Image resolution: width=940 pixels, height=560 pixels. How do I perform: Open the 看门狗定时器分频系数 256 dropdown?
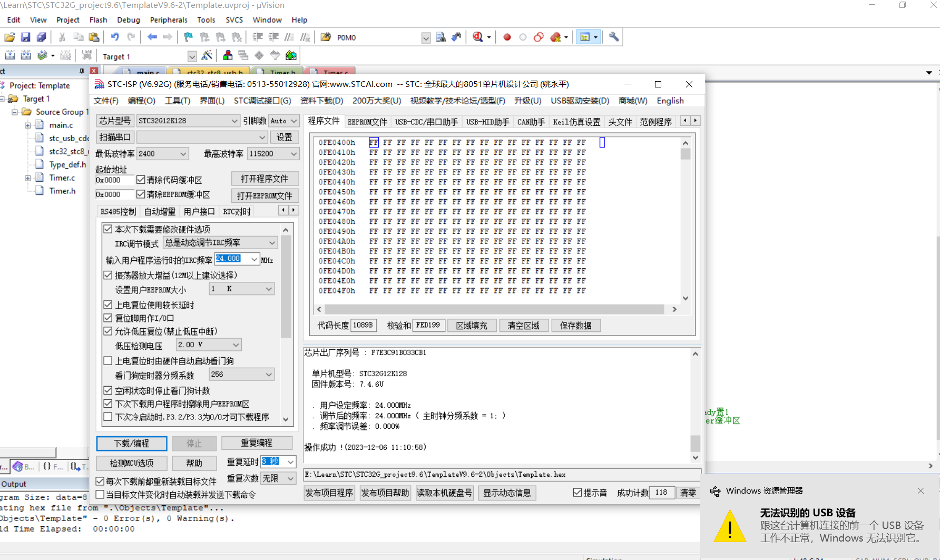tap(241, 375)
